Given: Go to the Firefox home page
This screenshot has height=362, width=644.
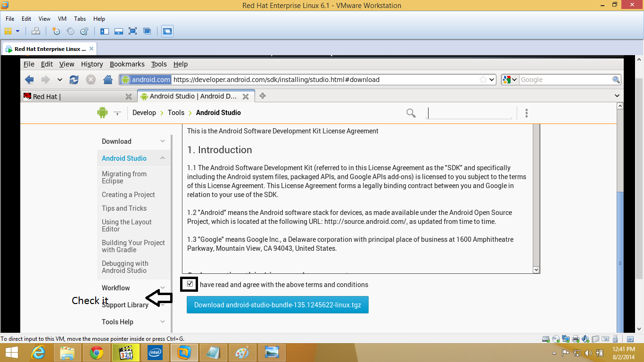Looking at the screenshot, I should [x=108, y=80].
